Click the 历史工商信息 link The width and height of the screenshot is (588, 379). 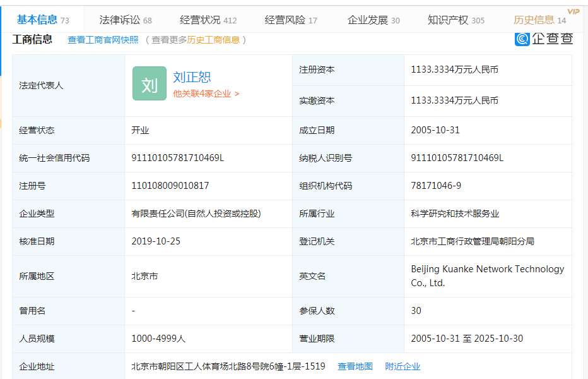(x=213, y=40)
